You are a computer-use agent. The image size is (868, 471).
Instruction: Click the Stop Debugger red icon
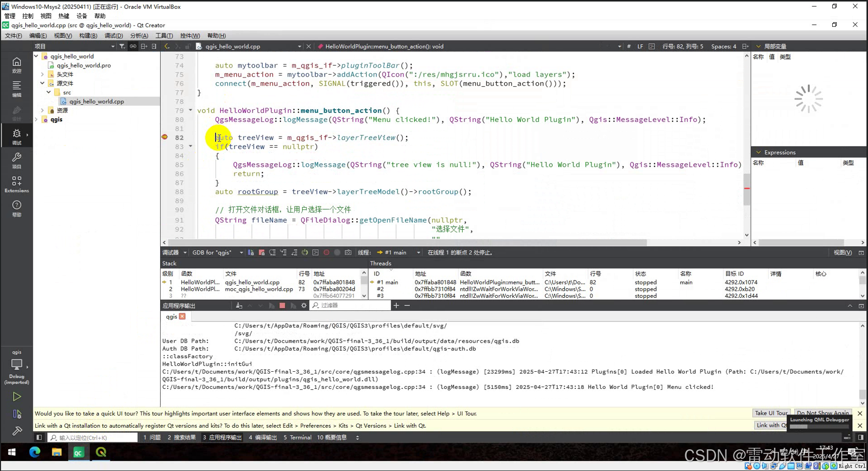tap(262, 252)
